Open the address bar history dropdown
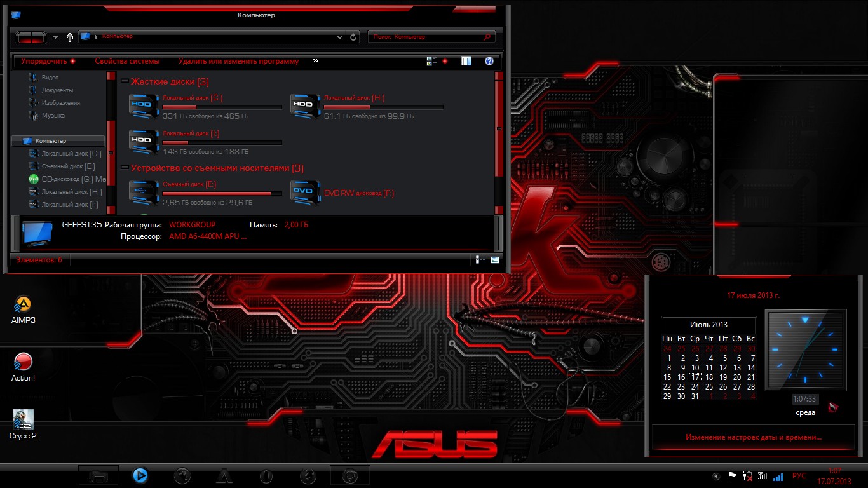This screenshot has width=868, height=488. point(340,37)
